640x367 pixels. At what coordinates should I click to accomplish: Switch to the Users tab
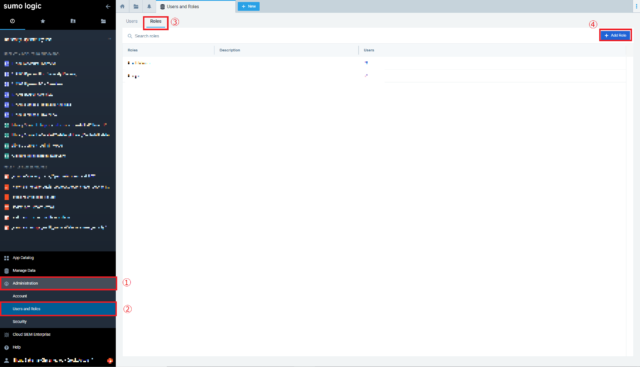pyautogui.click(x=132, y=21)
